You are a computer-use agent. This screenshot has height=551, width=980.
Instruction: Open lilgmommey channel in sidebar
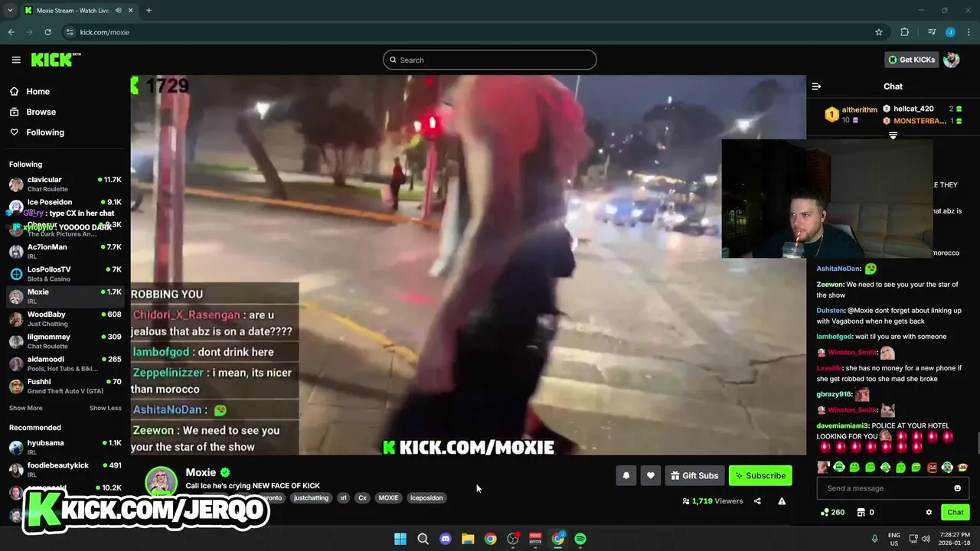click(x=65, y=341)
